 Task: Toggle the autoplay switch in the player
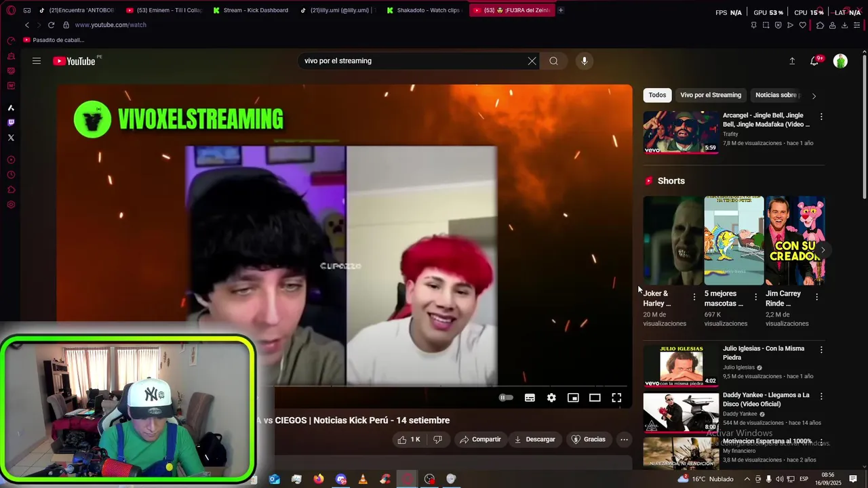click(x=506, y=398)
